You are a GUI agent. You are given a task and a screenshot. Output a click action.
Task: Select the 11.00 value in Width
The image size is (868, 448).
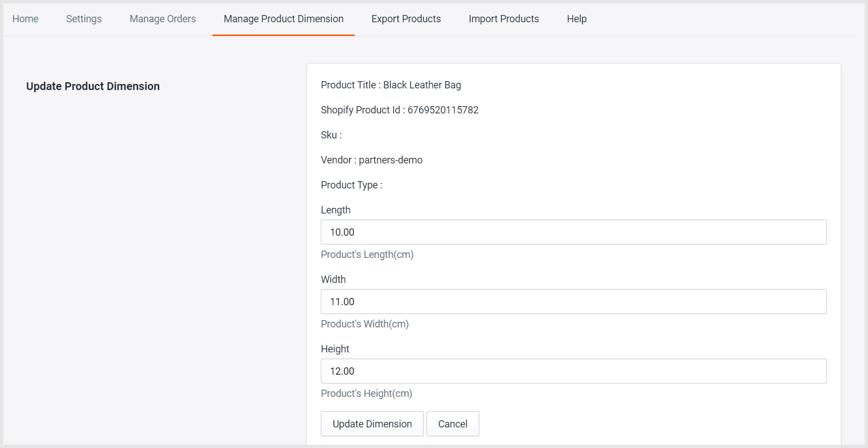pos(343,301)
